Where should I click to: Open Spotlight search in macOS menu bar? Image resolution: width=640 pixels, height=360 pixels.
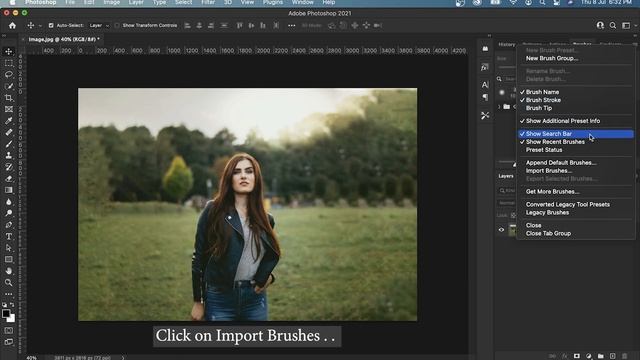tap(542, 2)
